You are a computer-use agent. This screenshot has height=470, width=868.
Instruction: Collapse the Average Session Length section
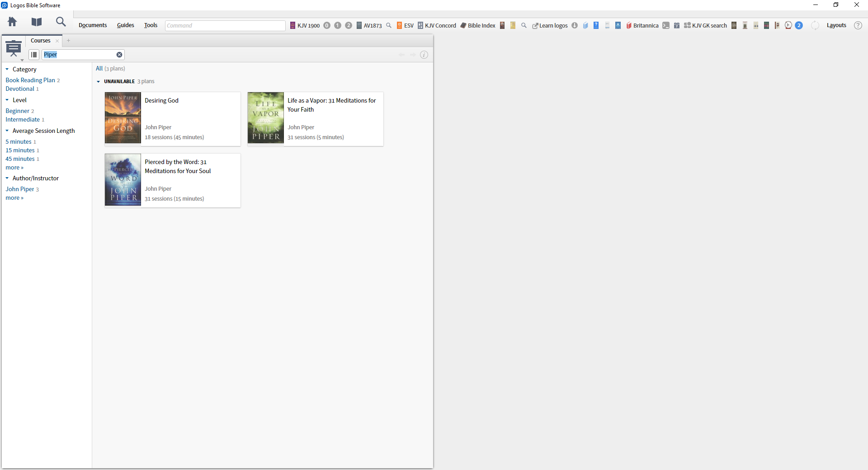pyautogui.click(x=7, y=131)
